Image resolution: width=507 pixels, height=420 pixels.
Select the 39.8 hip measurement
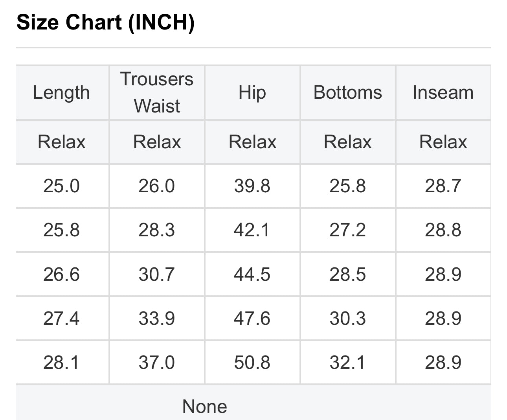(x=252, y=186)
